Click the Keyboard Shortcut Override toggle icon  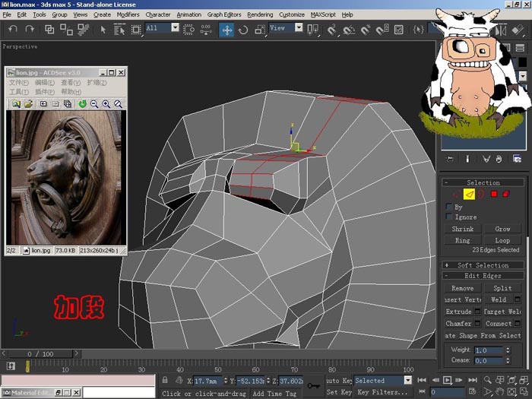coord(399,30)
